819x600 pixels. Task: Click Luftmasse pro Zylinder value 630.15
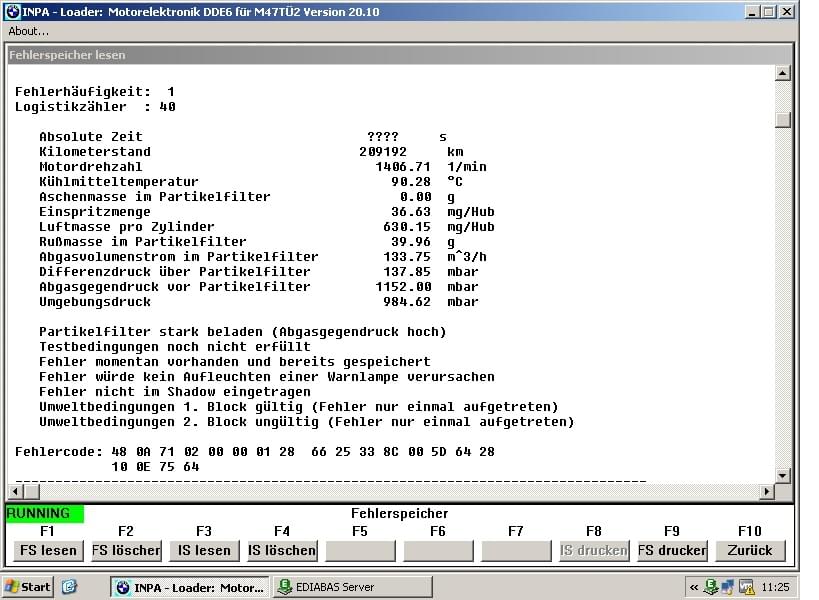coord(407,227)
